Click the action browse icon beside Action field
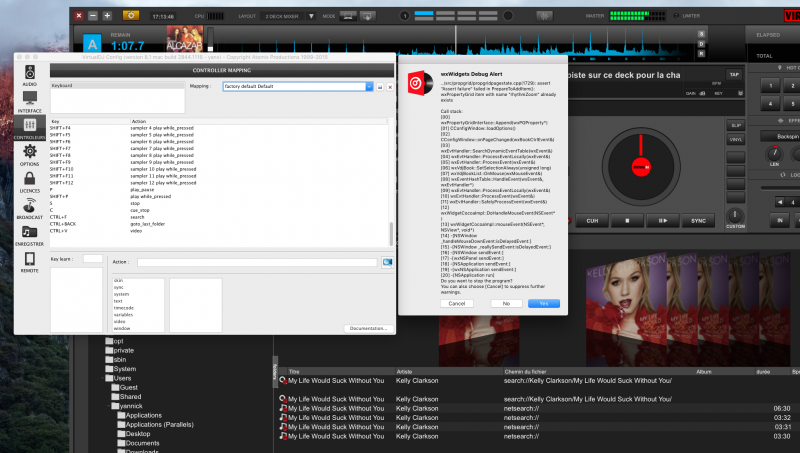Image resolution: width=800 pixels, height=453 pixels. tap(388, 262)
